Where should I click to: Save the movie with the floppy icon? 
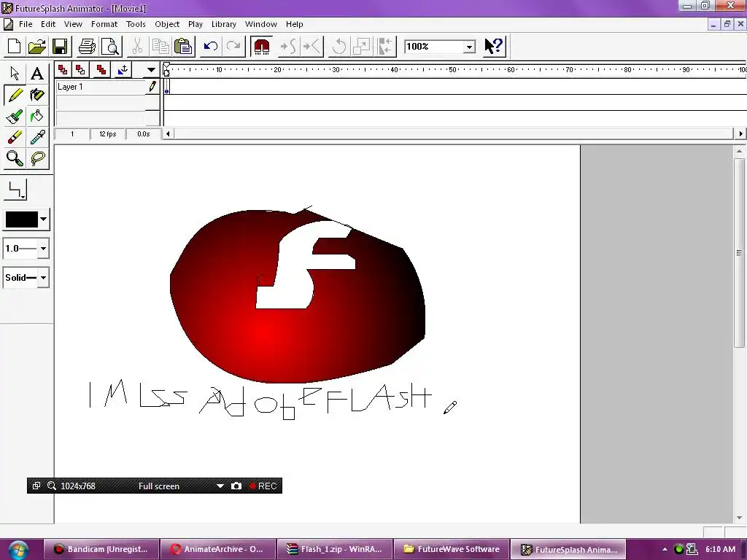point(60,47)
